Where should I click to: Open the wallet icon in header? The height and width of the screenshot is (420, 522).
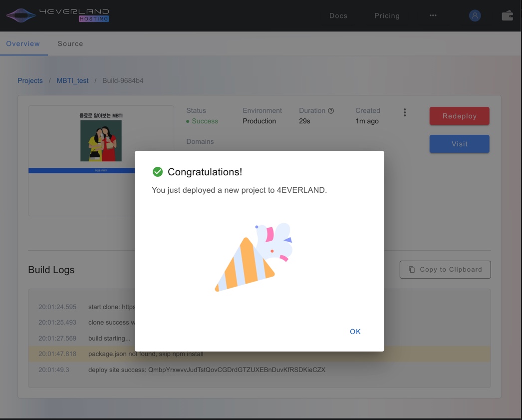point(508,15)
